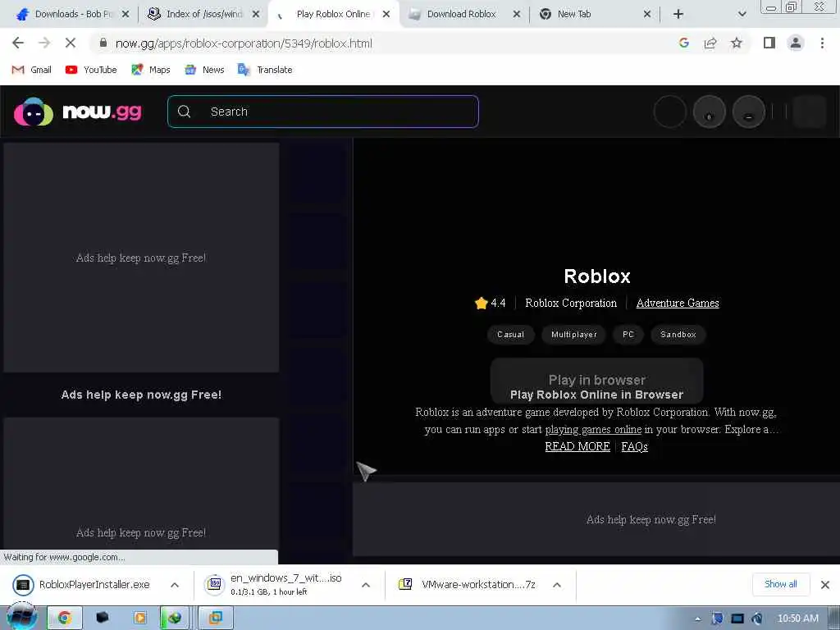
Task: Open Chrome's three-dot menu
Action: click(x=822, y=43)
